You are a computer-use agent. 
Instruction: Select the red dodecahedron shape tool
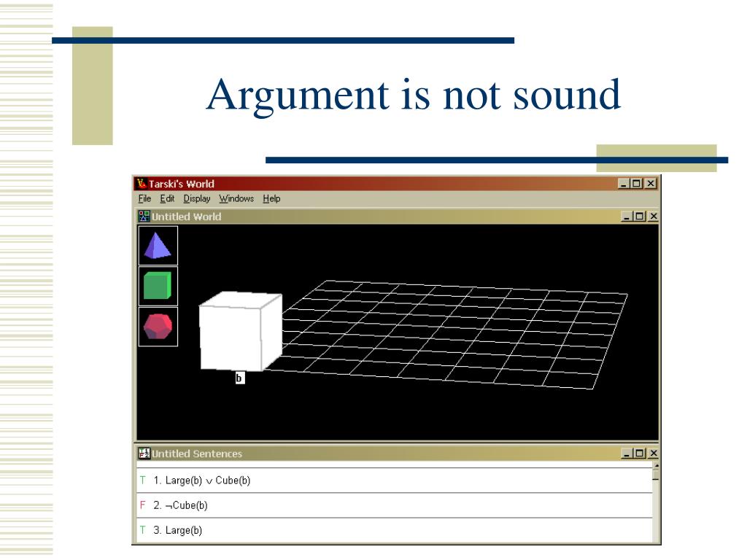[x=158, y=327]
